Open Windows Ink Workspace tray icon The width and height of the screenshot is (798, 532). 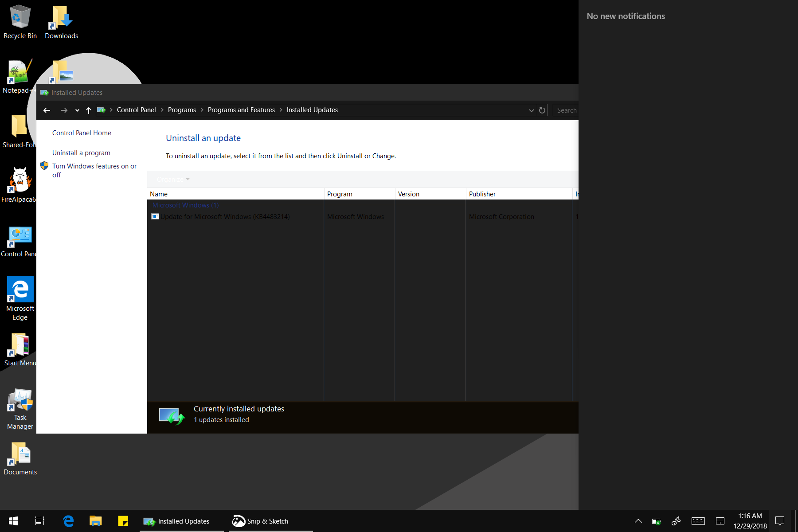click(x=676, y=521)
